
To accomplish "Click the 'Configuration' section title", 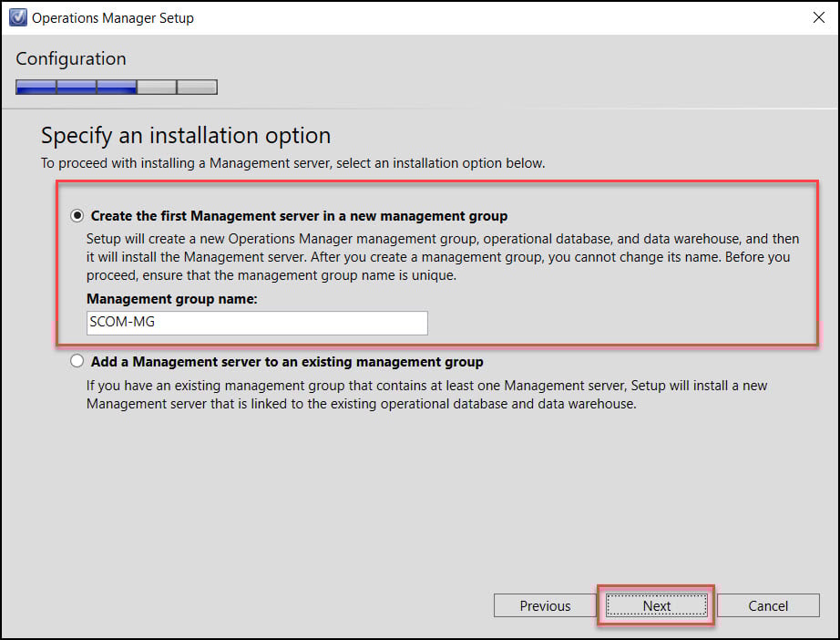I will (71, 58).
